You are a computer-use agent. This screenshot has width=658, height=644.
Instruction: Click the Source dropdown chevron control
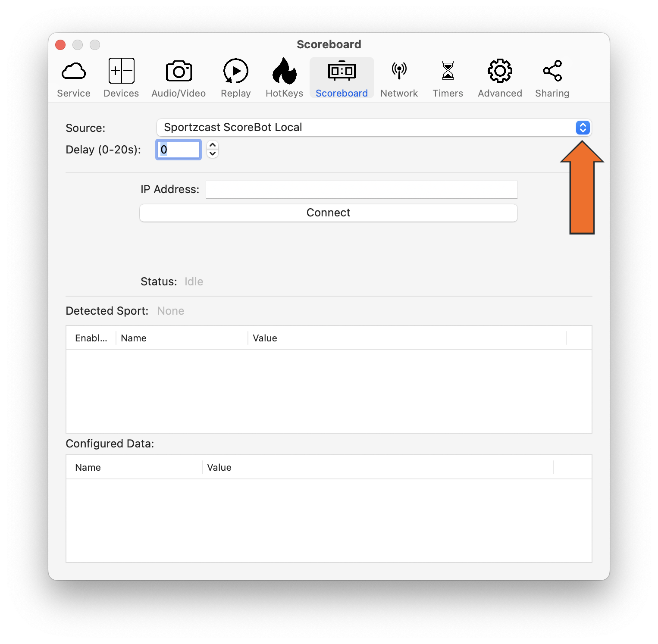point(583,128)
